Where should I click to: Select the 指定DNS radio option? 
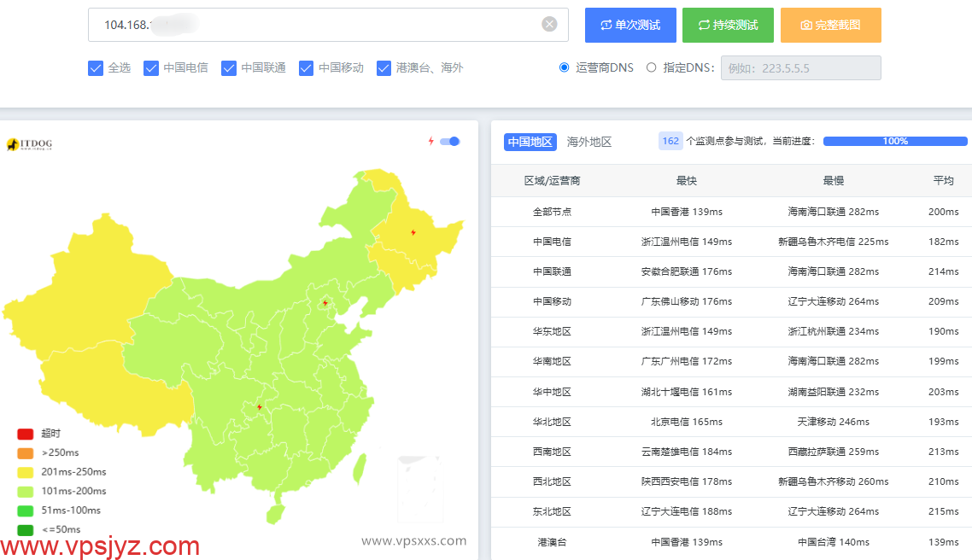click(x=652, y=67)
